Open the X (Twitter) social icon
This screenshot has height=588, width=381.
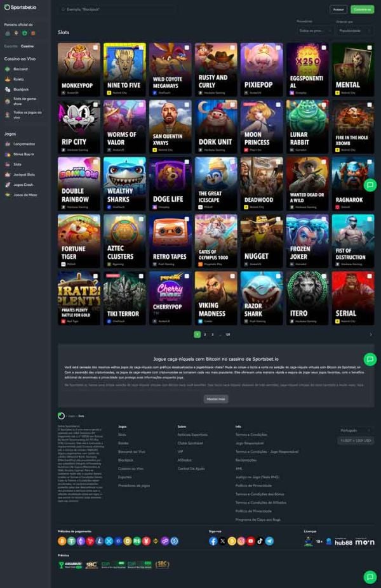click(x=223, y=541)
